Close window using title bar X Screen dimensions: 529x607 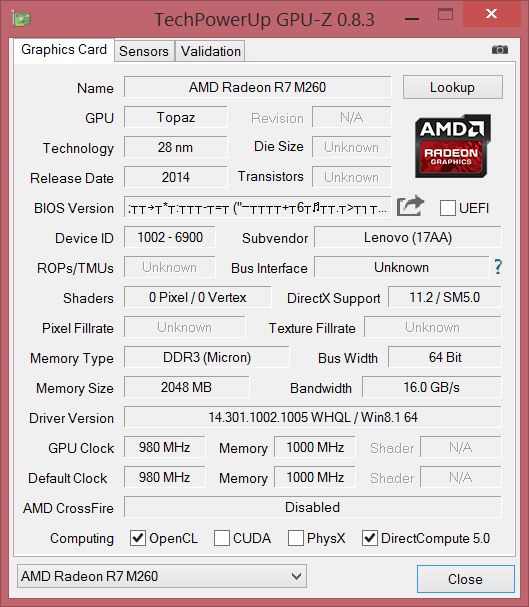click(491, 14)
